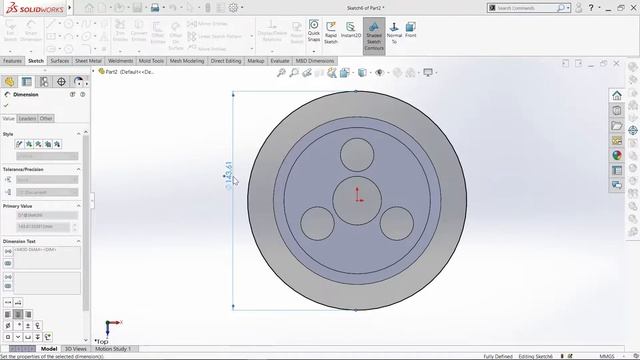Image resolution: width=640 pixels, height=360 pixels.
Task: Click the print icon in title bar
Action: click(x=155, y=7)
